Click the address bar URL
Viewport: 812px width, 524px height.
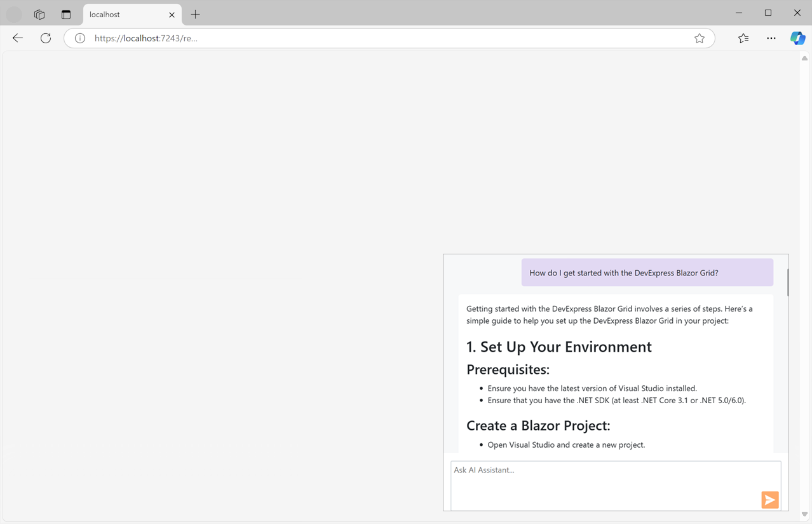[144, 38]
